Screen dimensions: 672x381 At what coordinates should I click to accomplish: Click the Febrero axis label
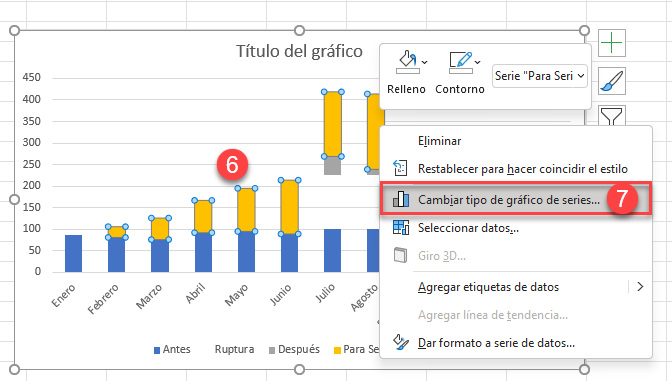(x=103, y=299)
